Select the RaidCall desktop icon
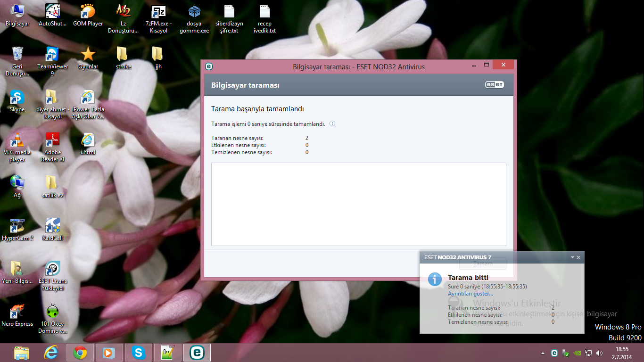Image resolution: width=644 pixels, height=362 pixels. pos(52,230)
